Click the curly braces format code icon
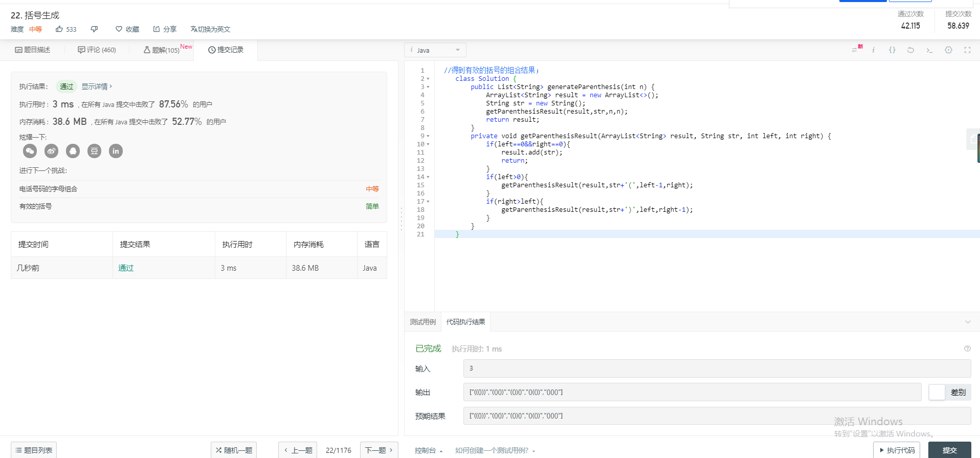The width and height of the screenshot is (980, 458). (892, 50)
